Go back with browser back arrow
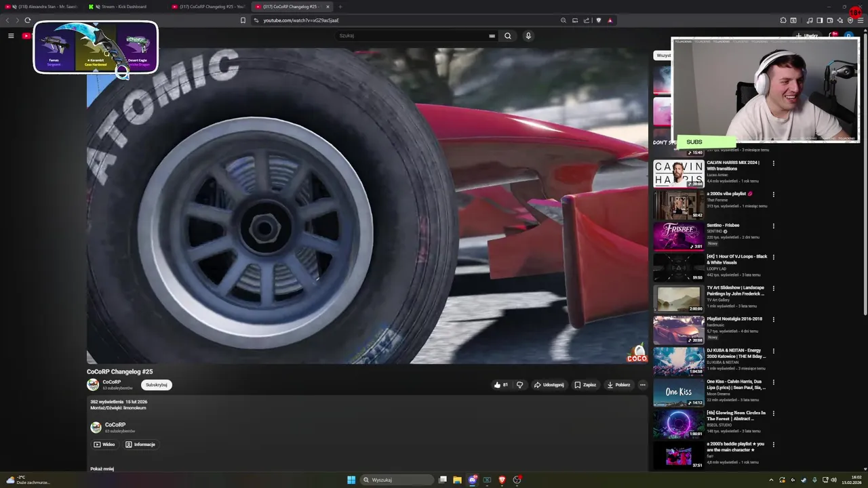Viewport: 868px width, 488px height. (7, 20)
